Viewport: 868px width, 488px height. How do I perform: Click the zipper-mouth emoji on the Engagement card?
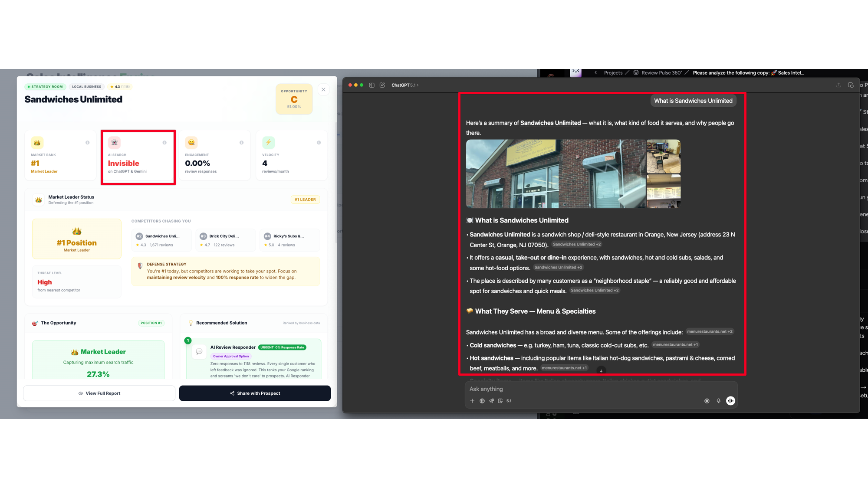point(191,142)
